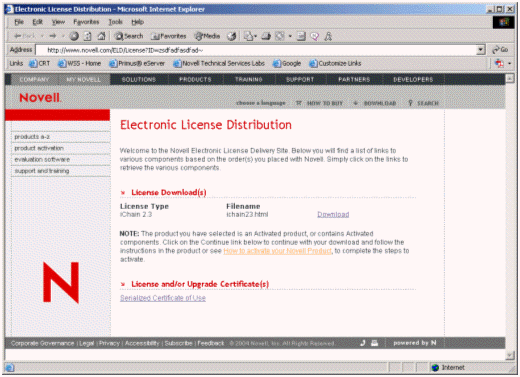Click HOW TO BUY header link
The width and height of the screenshot is (520, 377).
pos(319,103)
